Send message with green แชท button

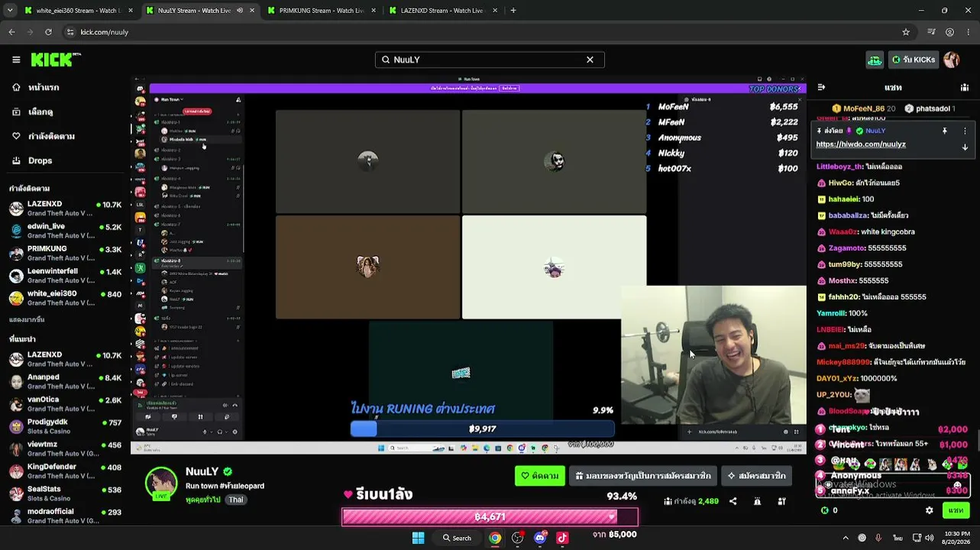coord(956,510)
